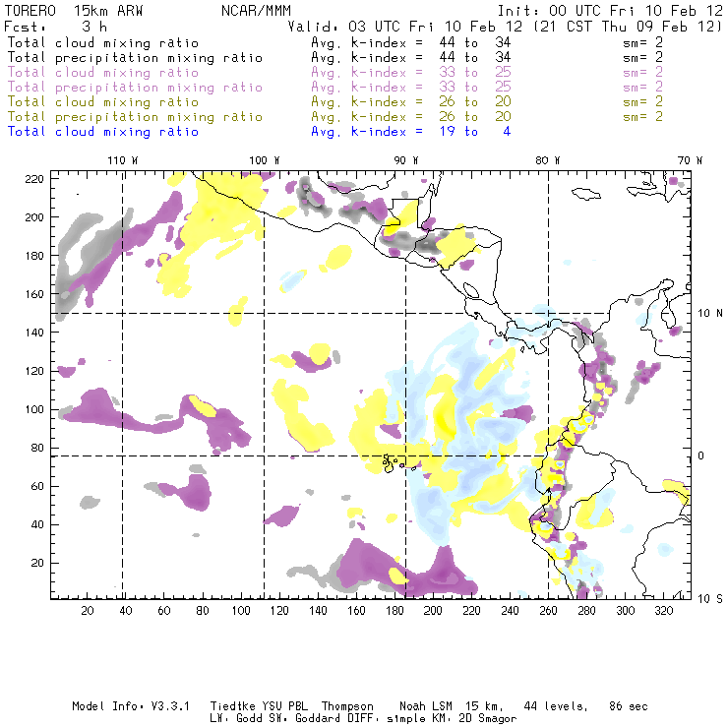Select olive 'Total cloud mixing ratio' legend line
728x728 pixels.
103,101
